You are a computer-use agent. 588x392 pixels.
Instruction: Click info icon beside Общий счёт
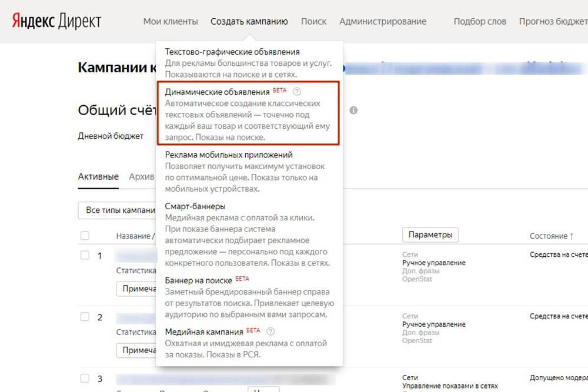point(353,110)
